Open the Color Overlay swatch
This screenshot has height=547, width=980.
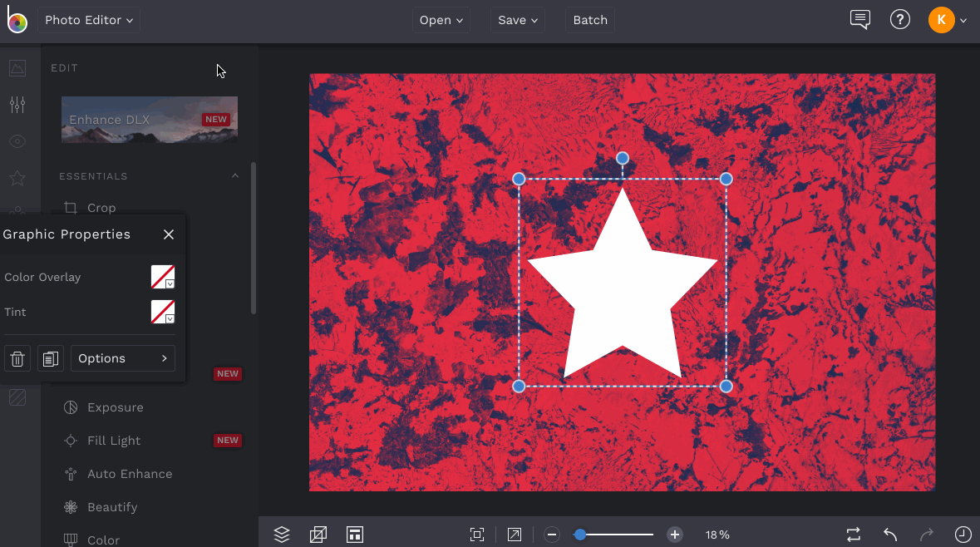(162, 277)
